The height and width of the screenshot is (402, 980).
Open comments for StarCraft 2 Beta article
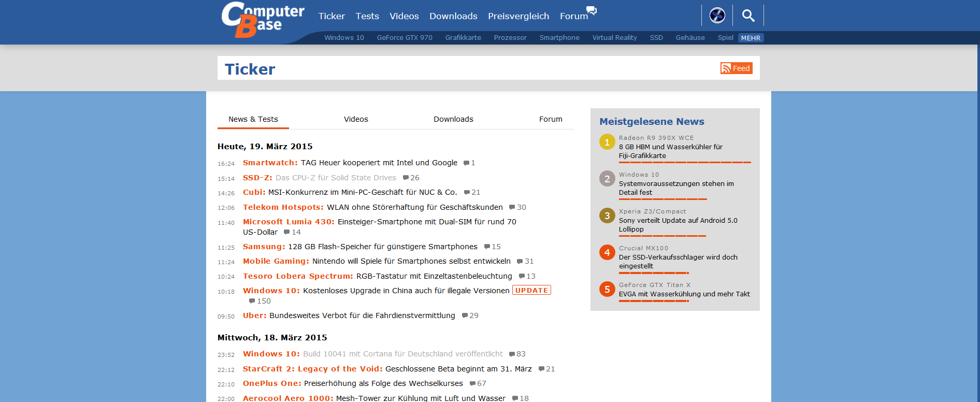(x=546, y=369)
